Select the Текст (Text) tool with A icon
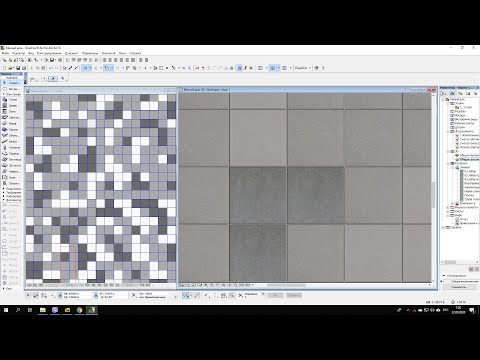Viewport: 480px width, 360px height. [11, 217]
